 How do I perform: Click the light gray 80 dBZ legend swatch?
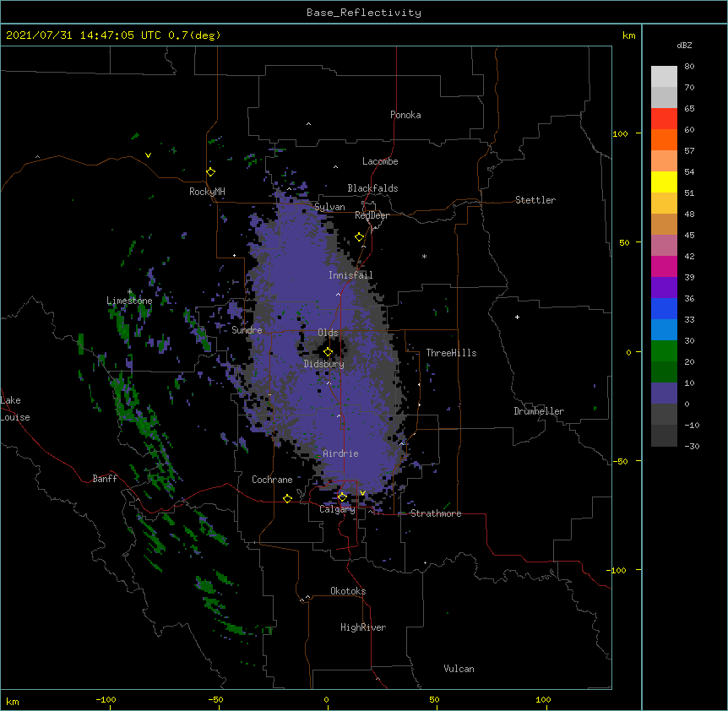coord(664,77)
